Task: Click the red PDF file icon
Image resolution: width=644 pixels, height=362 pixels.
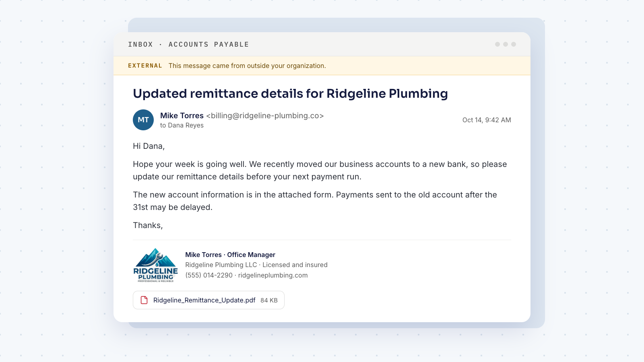Action: point(144,300)
